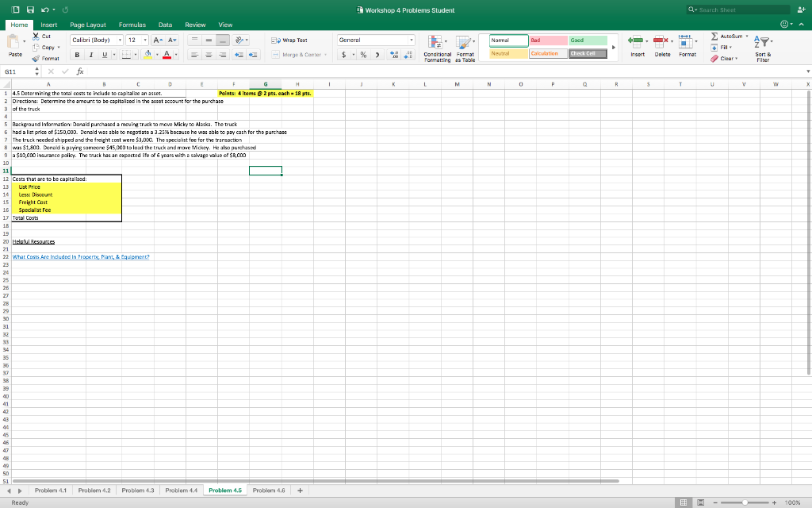Open the Formulas tab
The image size is (812, 508).
[132, 25]
